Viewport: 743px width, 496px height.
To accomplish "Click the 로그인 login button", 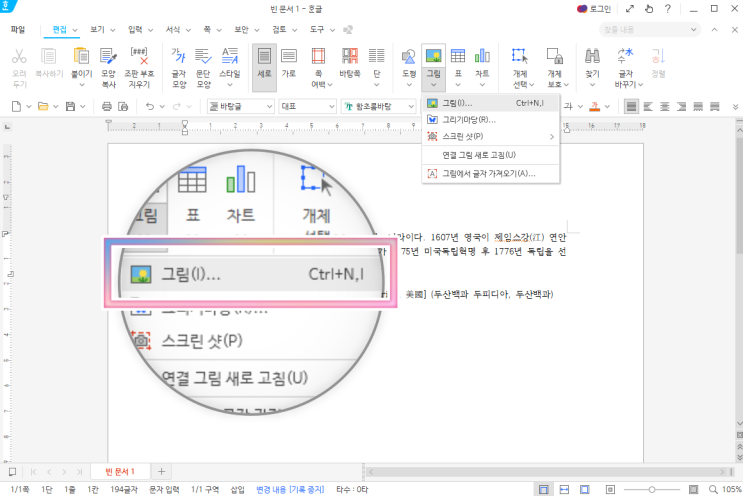I will pos(594,9).
